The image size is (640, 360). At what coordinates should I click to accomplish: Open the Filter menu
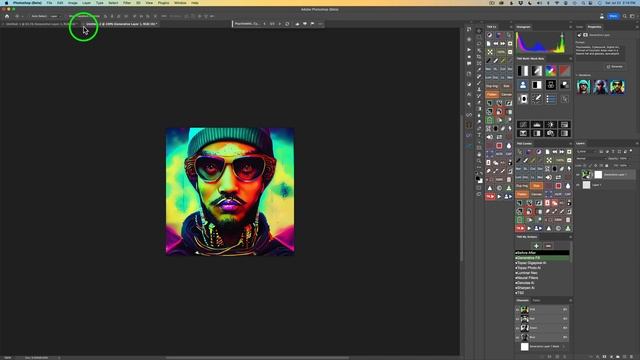[127, 3]
